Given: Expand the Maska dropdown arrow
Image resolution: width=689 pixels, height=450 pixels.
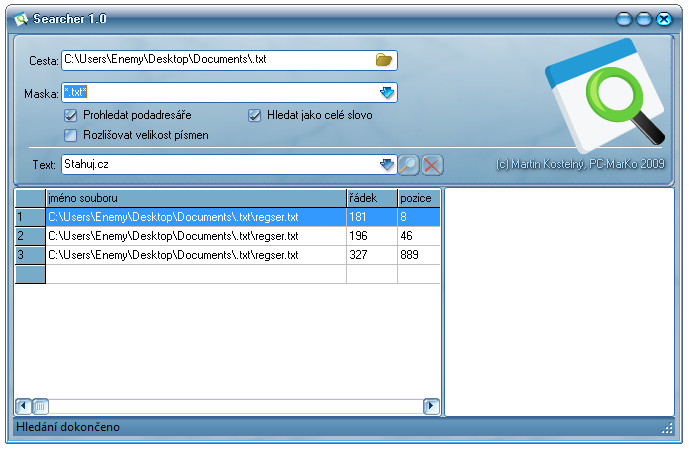Looking at the screenshot, I should 387,92.
